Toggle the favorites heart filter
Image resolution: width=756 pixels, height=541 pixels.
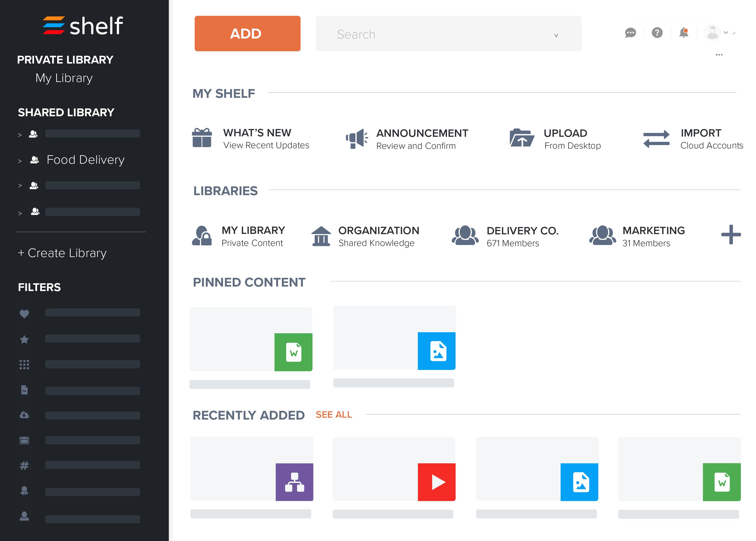point(24,313)
